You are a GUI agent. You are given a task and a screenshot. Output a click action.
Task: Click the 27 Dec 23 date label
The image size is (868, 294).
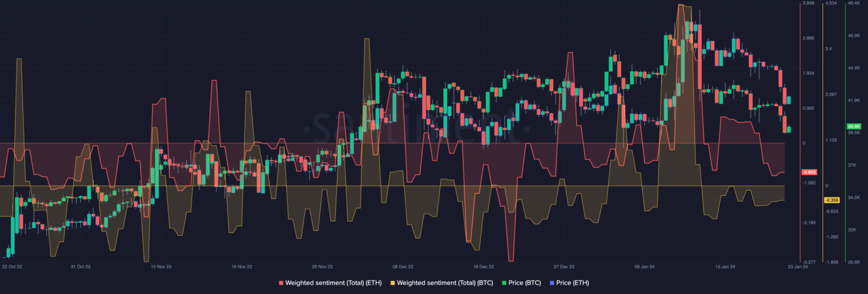tap(563, 266)
